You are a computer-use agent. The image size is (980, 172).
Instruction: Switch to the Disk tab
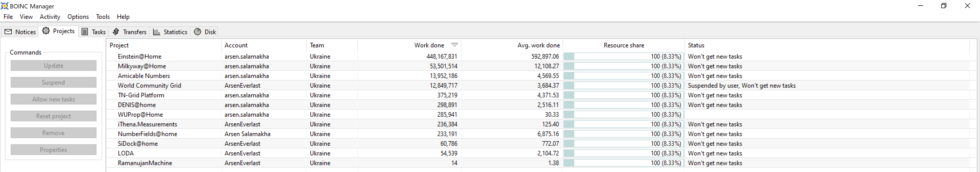(205, 32)
